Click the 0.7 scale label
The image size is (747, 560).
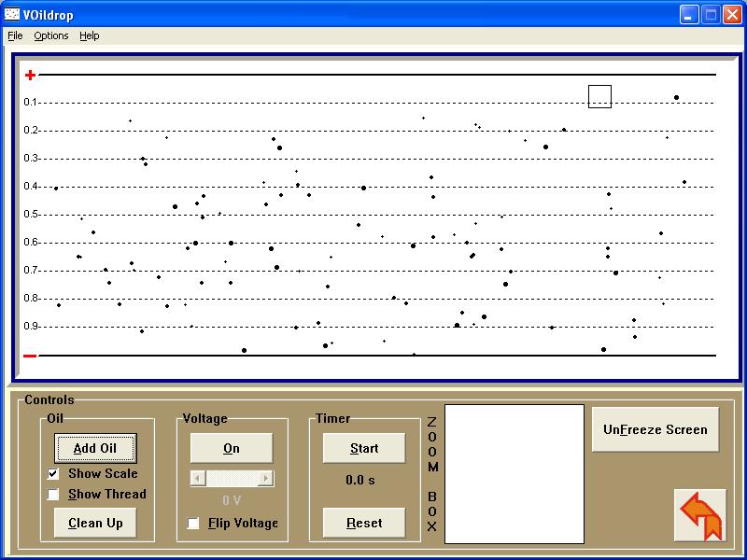pos(30,271)
